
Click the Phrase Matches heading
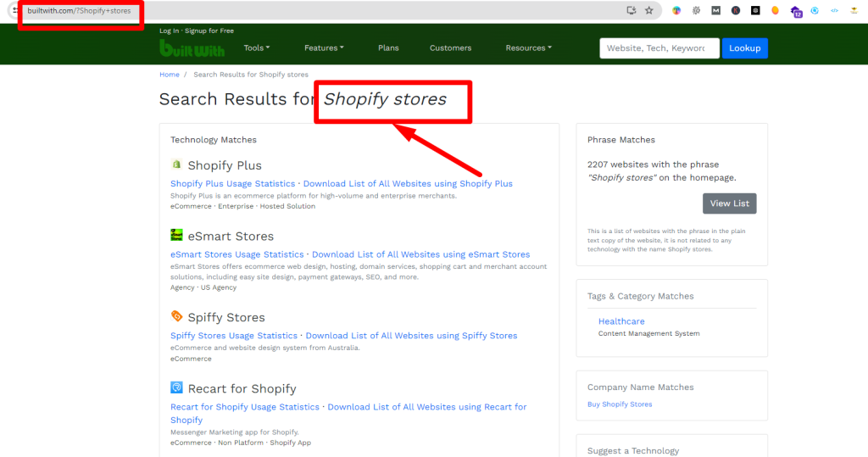click(621, 140)
